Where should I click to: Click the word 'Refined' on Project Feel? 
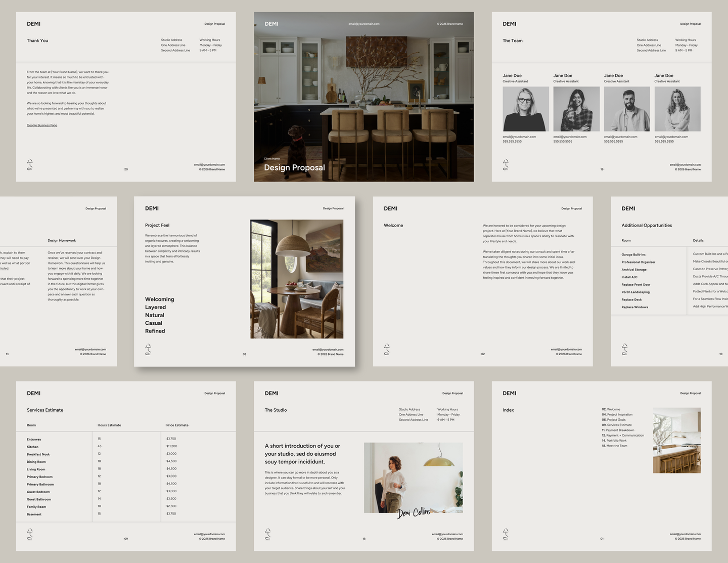point(155,331)
